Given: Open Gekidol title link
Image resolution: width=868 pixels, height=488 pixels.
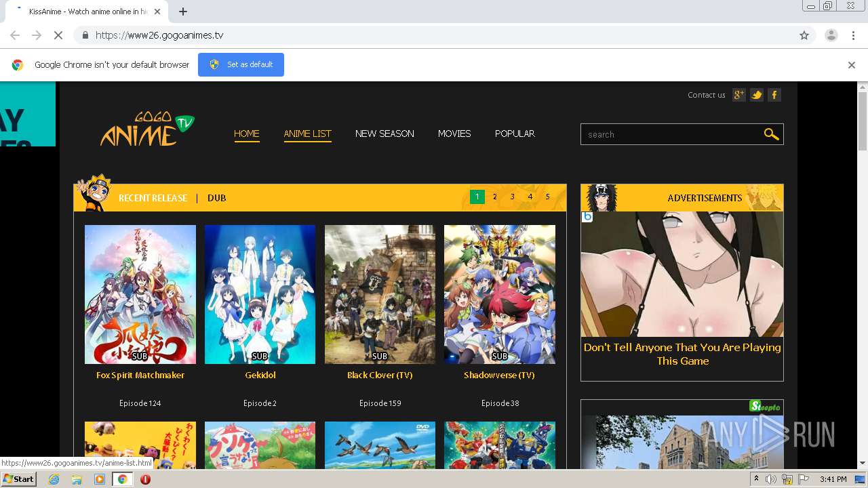Looking at the screenshot, I should [x=260, y=375].
